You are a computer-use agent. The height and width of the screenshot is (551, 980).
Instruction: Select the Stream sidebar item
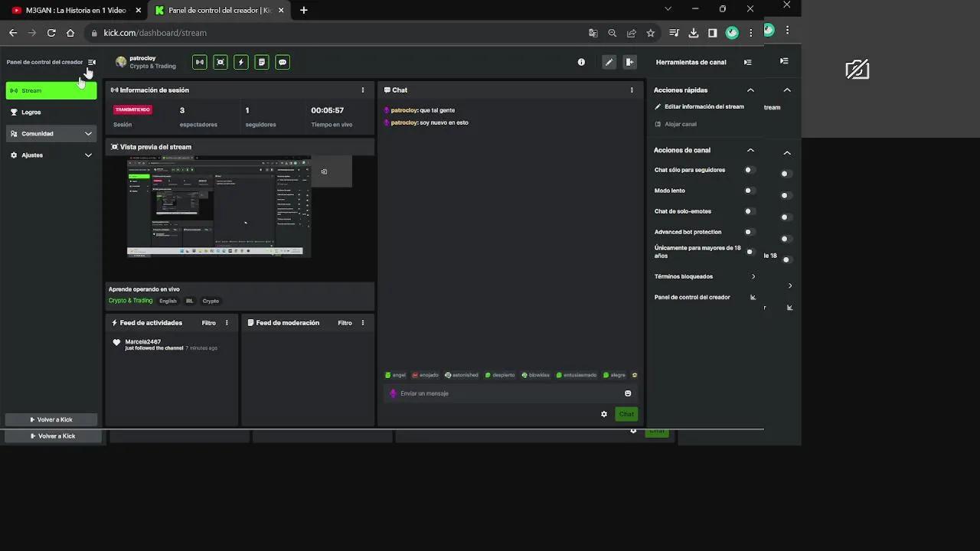click(x=51, y=91)
